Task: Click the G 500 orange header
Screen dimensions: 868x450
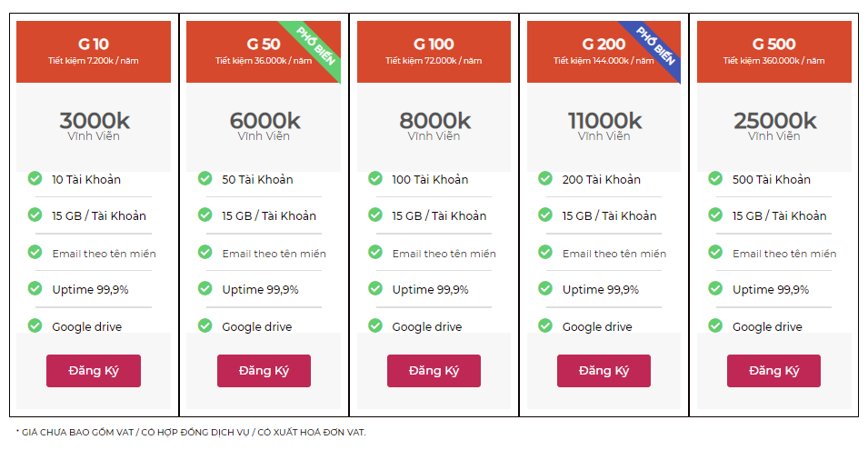Action: click(773, 52)
